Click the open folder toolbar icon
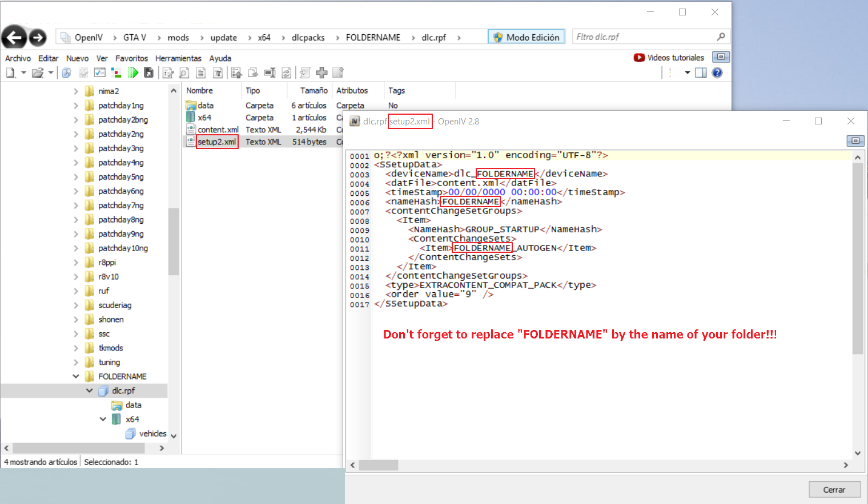The image size is (868, 504). point(38,72)
